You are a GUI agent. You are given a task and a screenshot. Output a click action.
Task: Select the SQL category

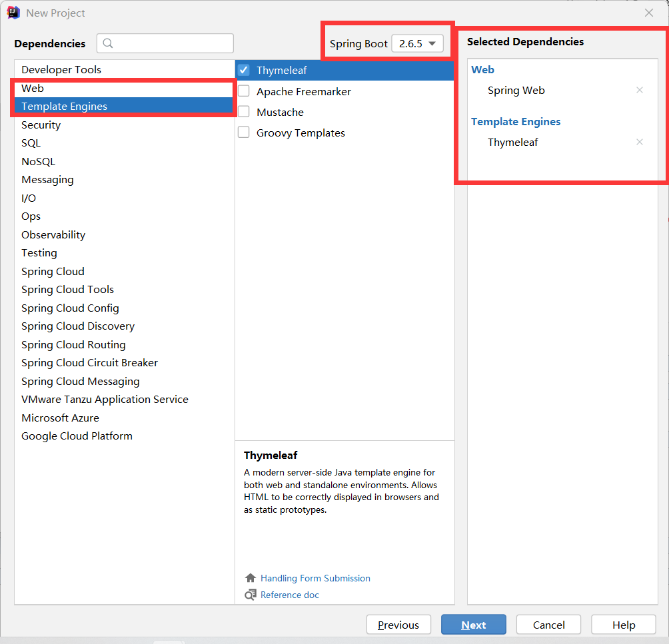point(124,143)
